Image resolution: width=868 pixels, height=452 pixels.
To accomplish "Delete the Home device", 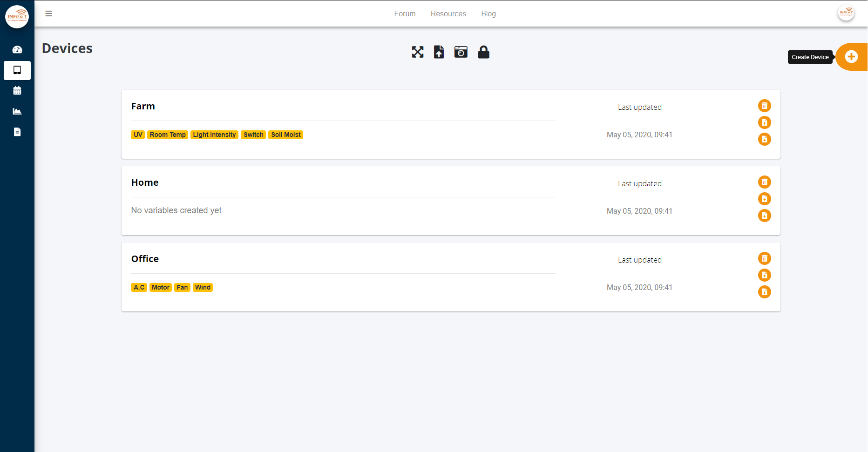I will point(765,182).
